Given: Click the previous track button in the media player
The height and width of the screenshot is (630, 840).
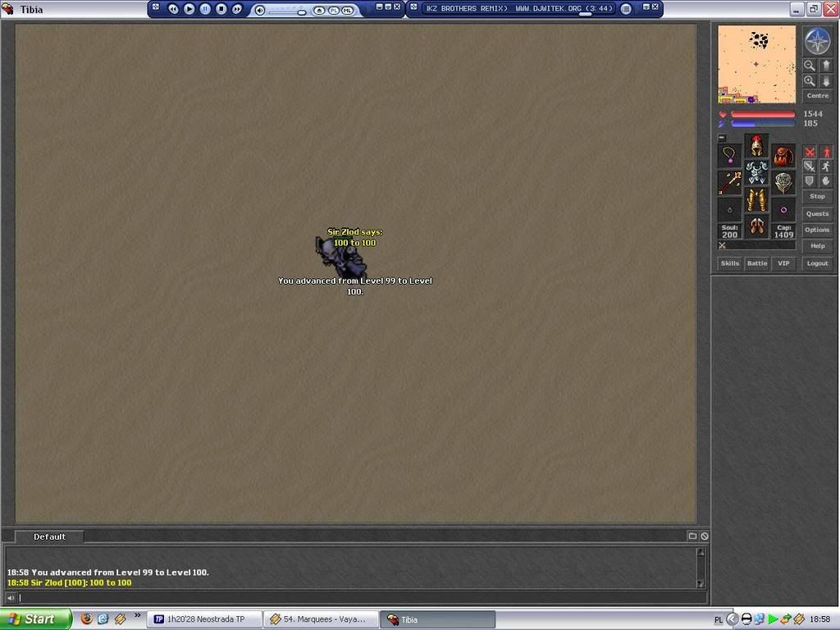Looking at the screenshot, I should [173, 9].
